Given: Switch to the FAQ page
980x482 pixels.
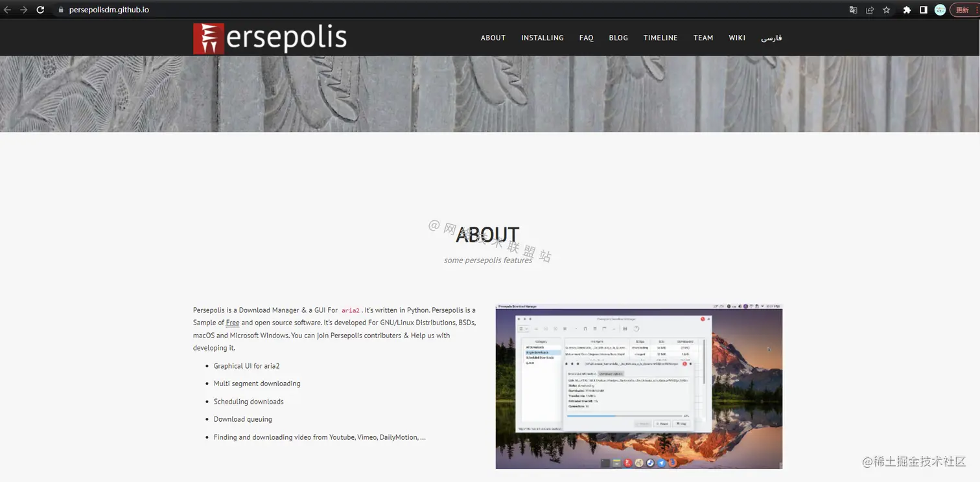Looking at the screenshot, I should click(x=586, y=38).
